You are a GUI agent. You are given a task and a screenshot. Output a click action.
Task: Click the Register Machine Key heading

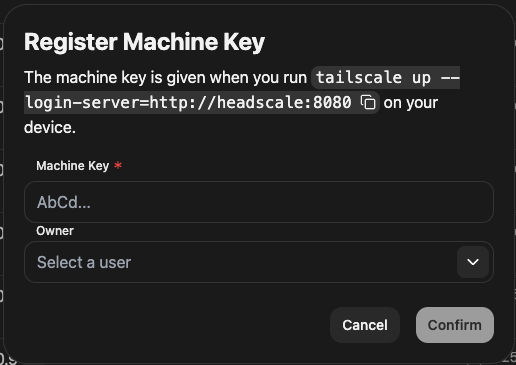(144, 42)
